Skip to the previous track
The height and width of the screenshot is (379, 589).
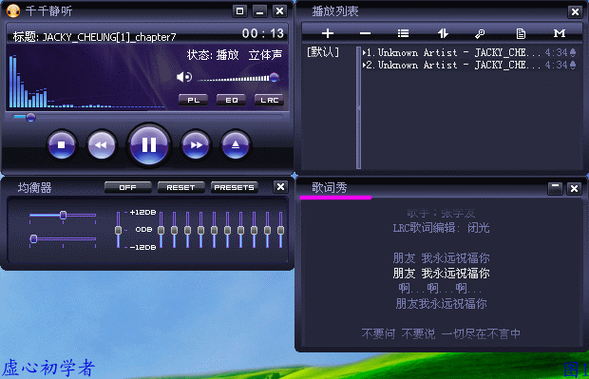(x=101, y=145)
